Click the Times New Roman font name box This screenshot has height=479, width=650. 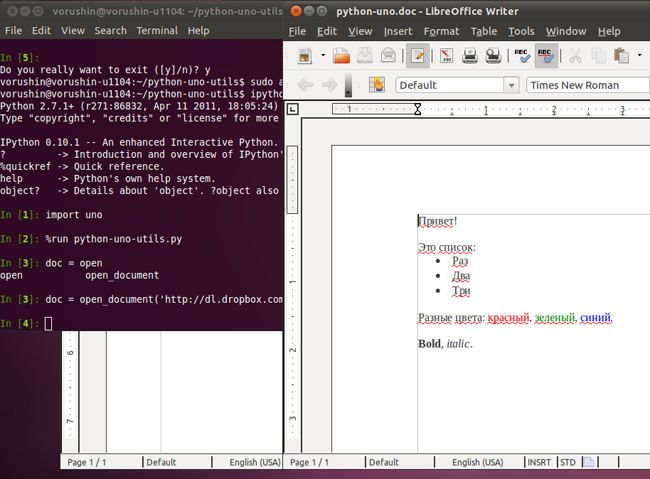pos(587,85)
